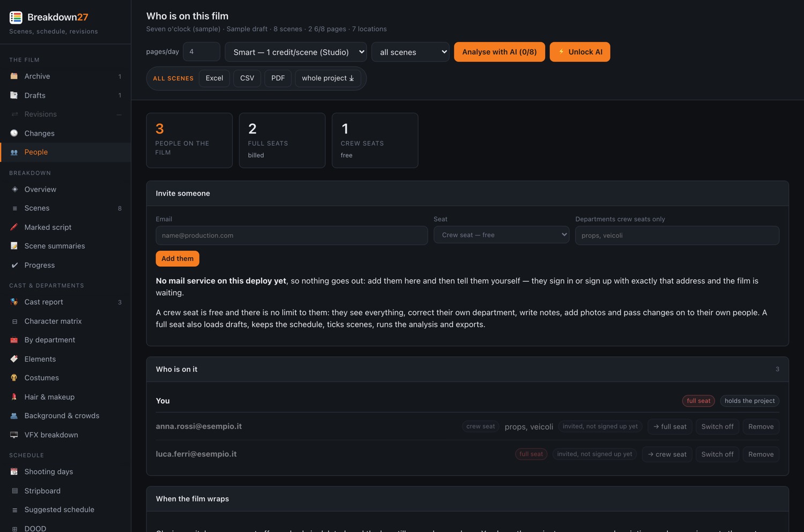Go to Character matrix page

[x=65, y=321]
